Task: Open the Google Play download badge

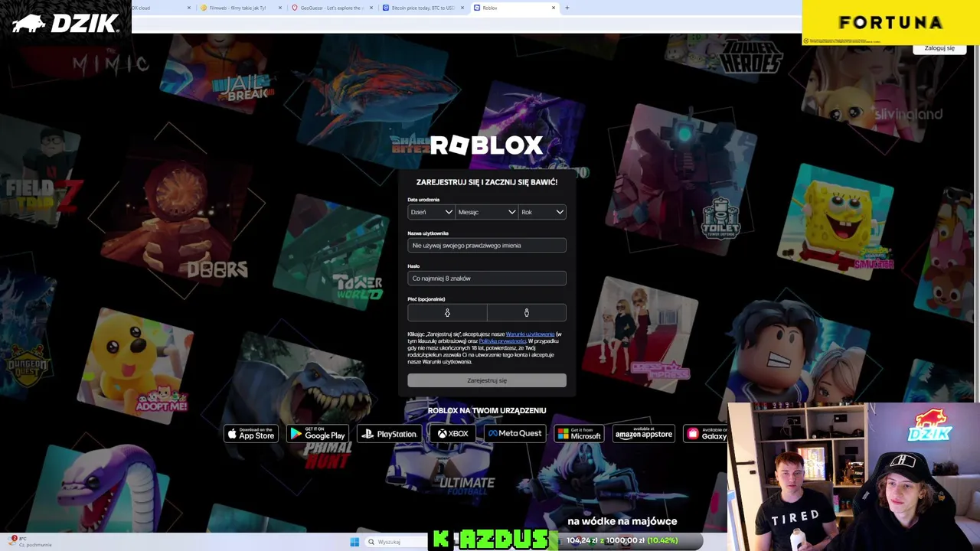Action: point(318,434)
